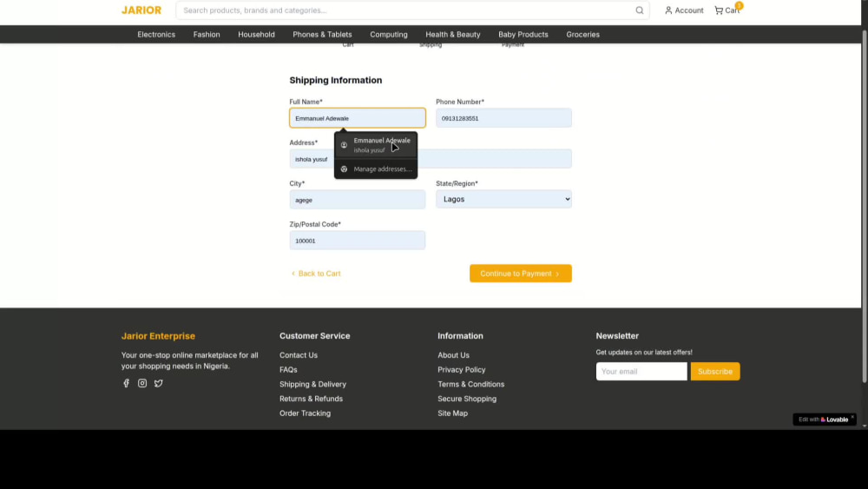Open the shopping cart icon
The width and height of the screenshot is (868, 489).
tap(719, 10)
